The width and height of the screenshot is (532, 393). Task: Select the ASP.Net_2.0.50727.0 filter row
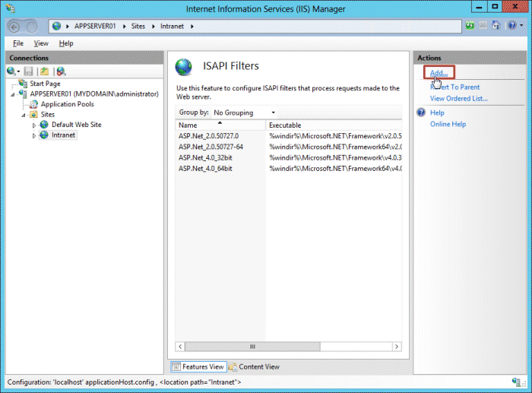coord(288,136)
